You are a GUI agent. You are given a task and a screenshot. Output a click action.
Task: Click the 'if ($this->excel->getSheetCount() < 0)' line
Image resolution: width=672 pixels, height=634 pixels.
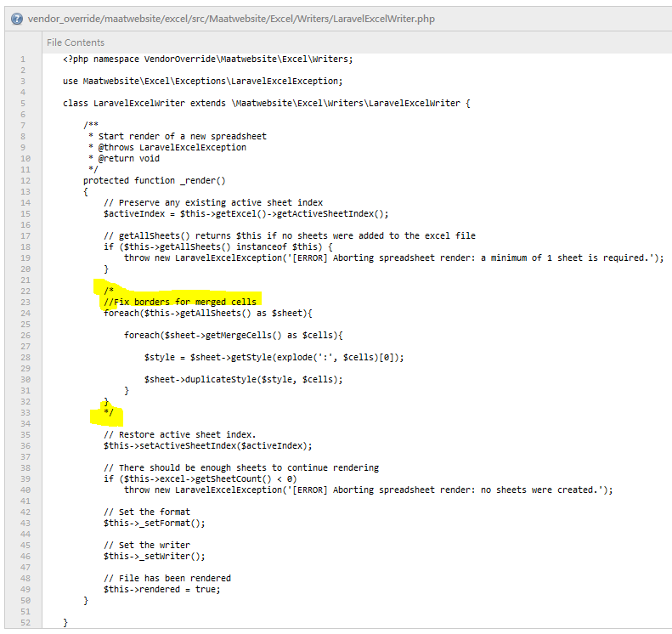(200, 478)
